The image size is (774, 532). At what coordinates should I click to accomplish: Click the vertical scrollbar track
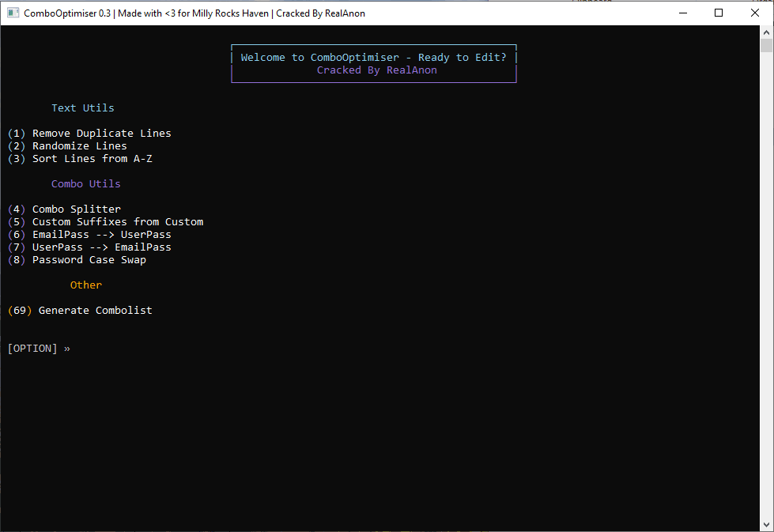[x=767, y=277]
